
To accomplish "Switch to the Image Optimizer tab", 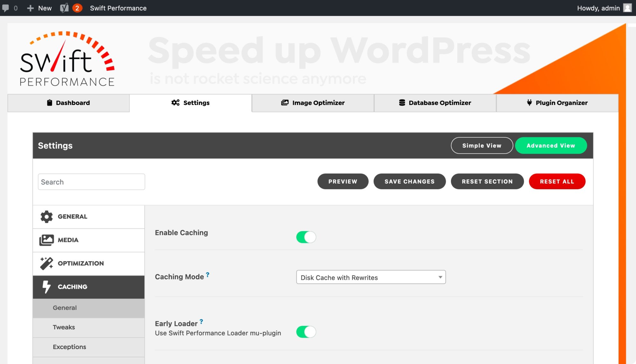I will pyautogui.click(x=313, y=103).
